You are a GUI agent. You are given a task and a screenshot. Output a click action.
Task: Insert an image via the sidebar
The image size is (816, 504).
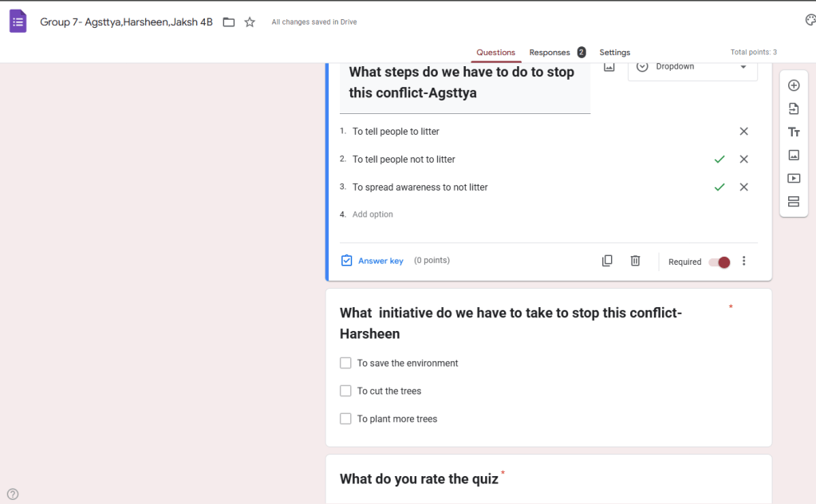pyautogui.click(x=793, y=155)
